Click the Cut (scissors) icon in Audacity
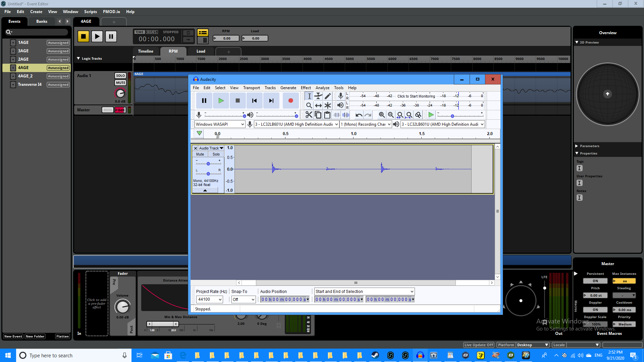 click(x=309, y=115)
